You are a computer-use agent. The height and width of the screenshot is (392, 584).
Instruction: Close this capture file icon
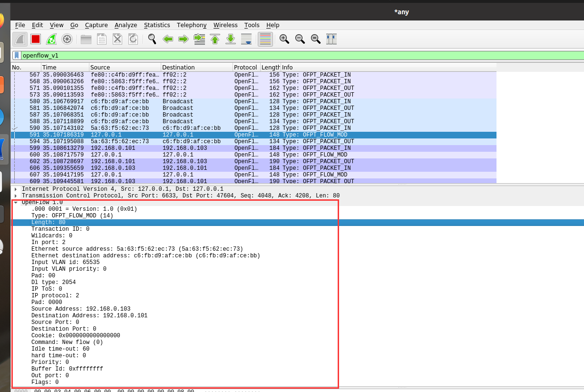117,39
